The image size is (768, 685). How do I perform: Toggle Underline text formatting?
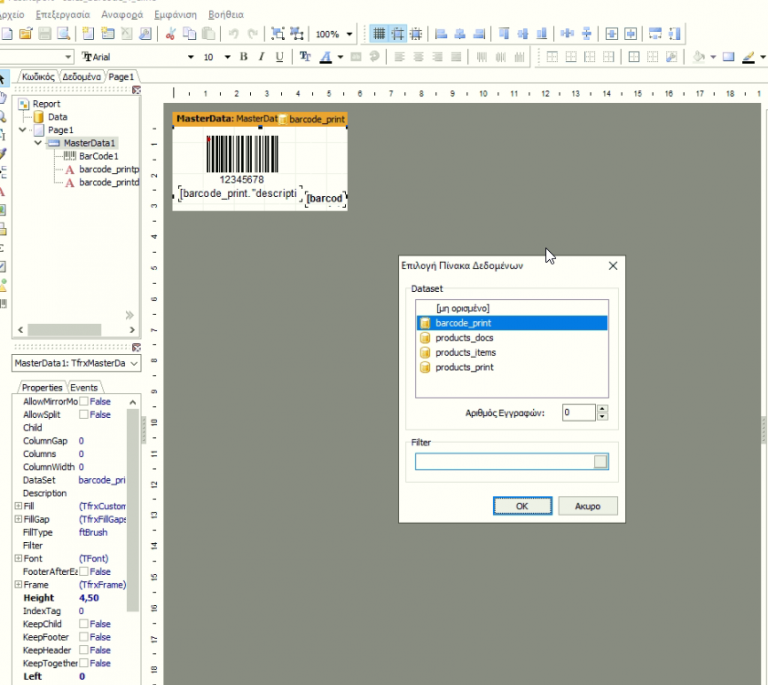click(x=279, y=57)
